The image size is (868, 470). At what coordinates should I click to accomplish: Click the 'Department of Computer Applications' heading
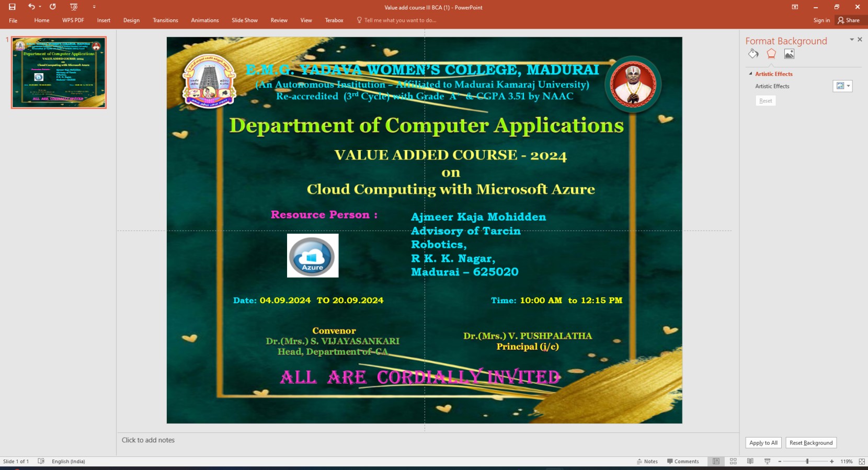point(427,125)
